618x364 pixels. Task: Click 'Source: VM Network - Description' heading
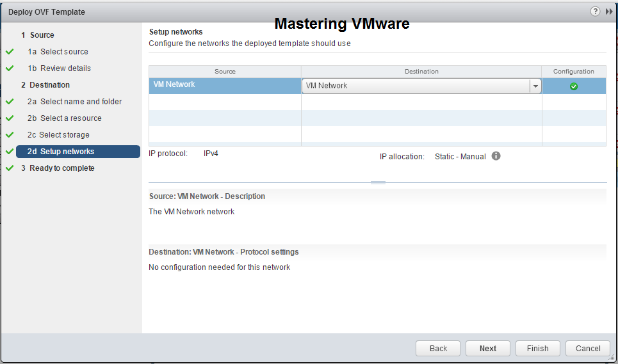(207, 196)
